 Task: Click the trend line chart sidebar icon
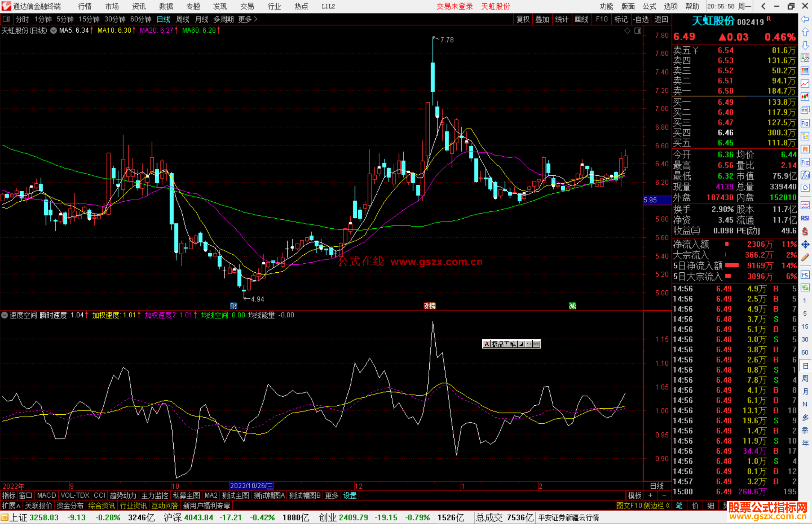tap(805, 84)
